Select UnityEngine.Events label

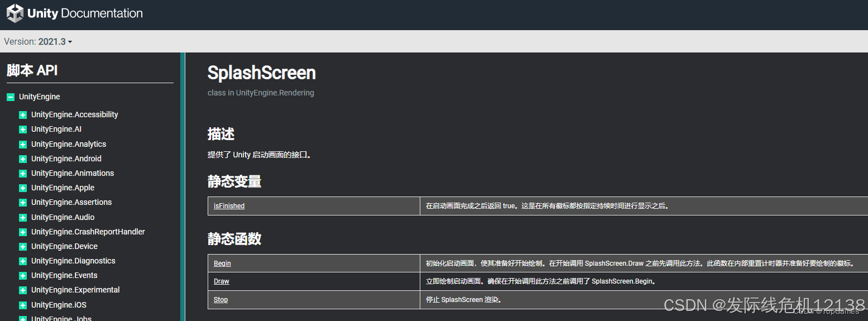click(64, 275)
